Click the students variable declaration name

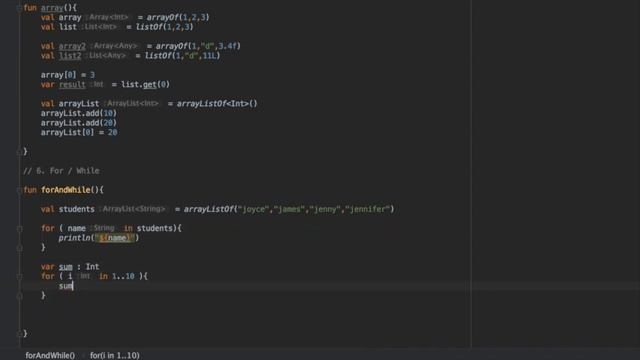tap(77, 209)
